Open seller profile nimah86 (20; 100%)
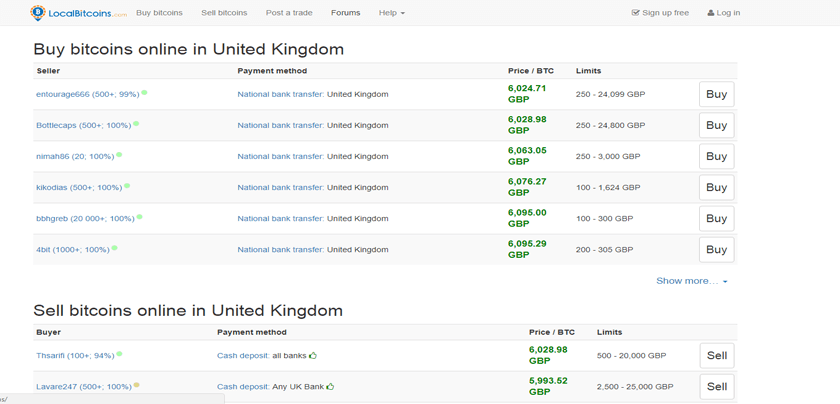Viewport: 840px width, 404px height. point(75,156)
